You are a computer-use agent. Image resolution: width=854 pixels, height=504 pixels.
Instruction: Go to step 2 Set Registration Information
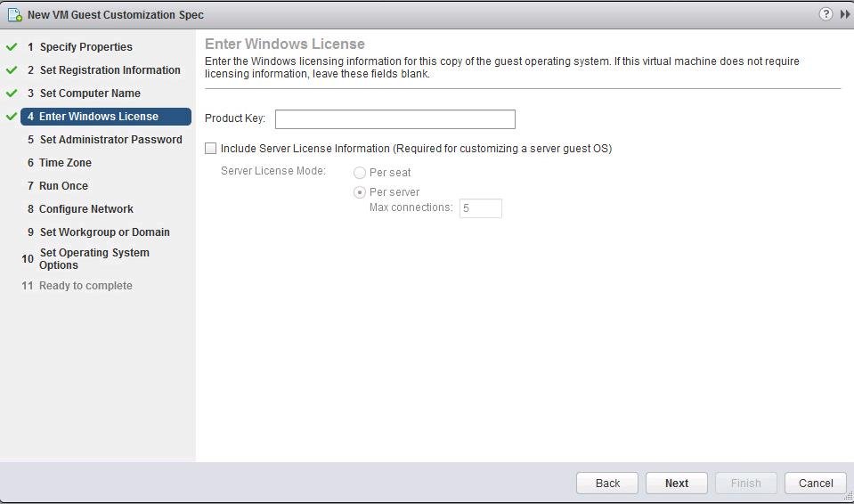tap(104, 69)
